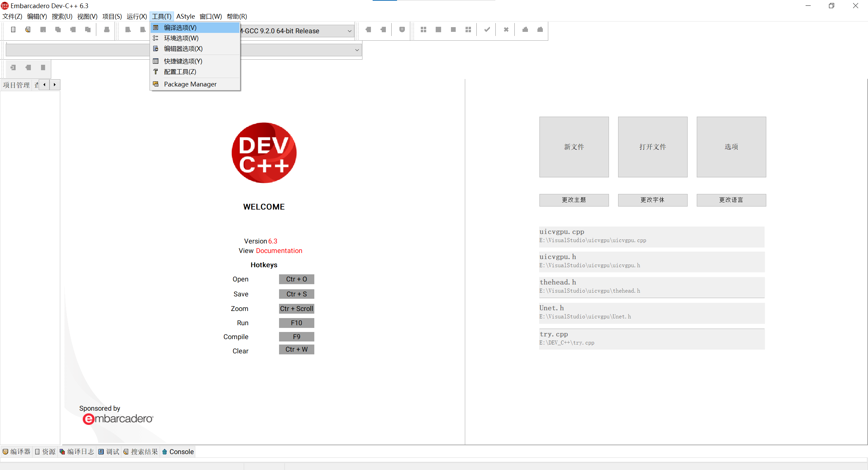The width and height of the screenshot is (868, 470).
Task: Click the Open file toolbar icon
Action: tap(28, 30)
